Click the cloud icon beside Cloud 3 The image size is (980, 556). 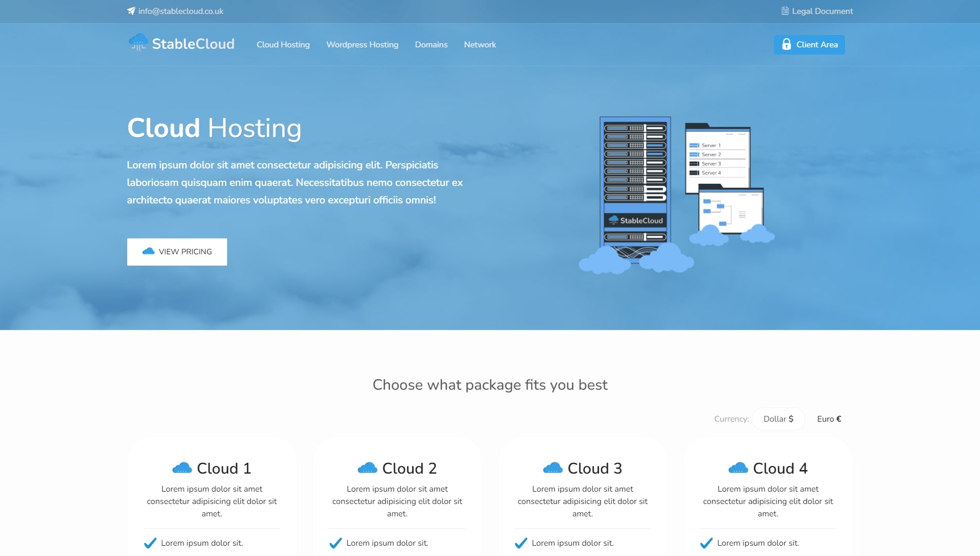click(553, 468)
